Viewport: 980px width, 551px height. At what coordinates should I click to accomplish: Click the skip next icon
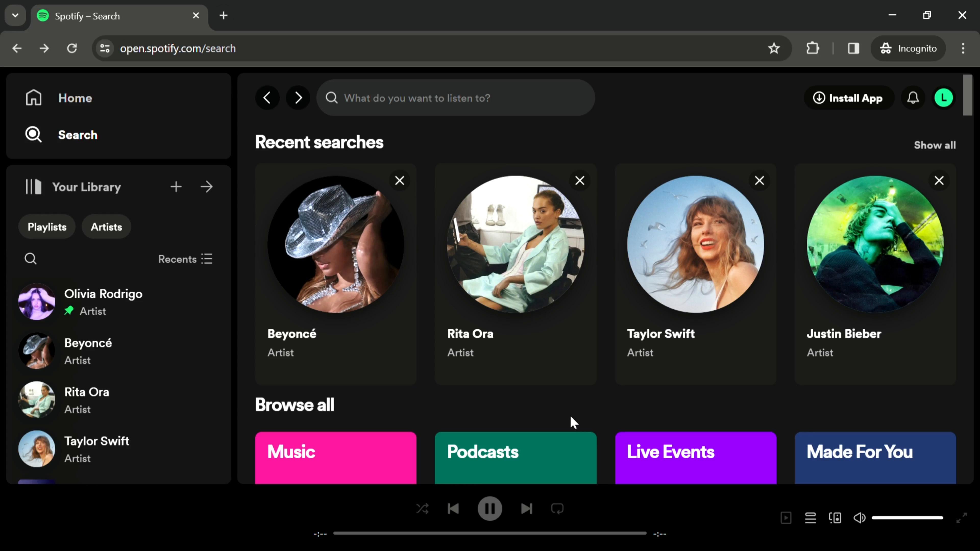(x=526, y=509)
